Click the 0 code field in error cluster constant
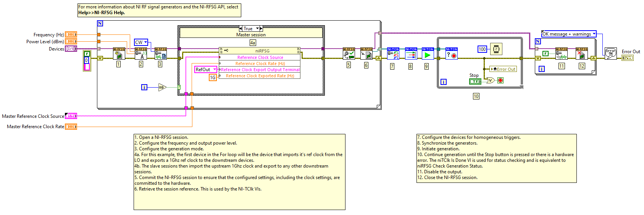 coord(87,60)
